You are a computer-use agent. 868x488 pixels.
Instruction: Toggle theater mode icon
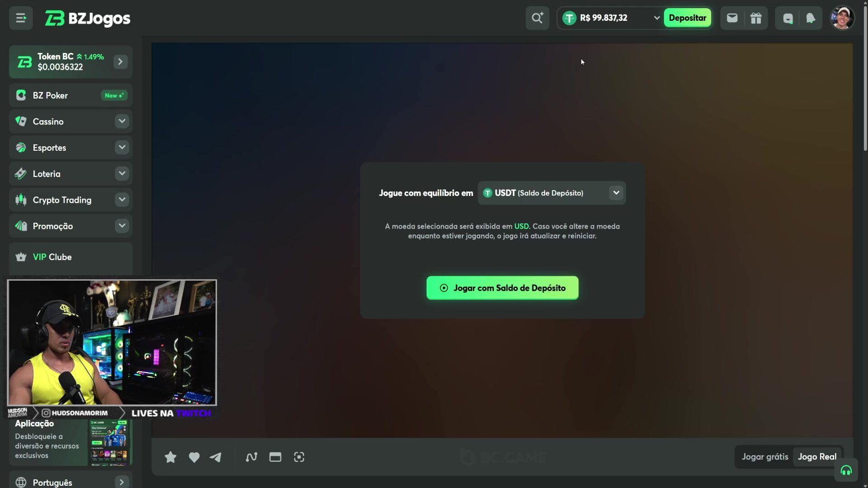pos(275,457)
